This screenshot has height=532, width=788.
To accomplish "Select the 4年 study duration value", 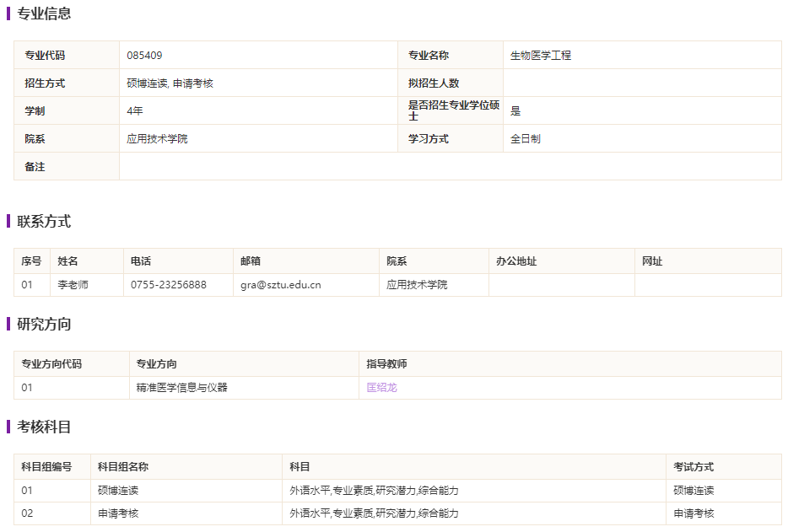I will [x=135, y=111].
